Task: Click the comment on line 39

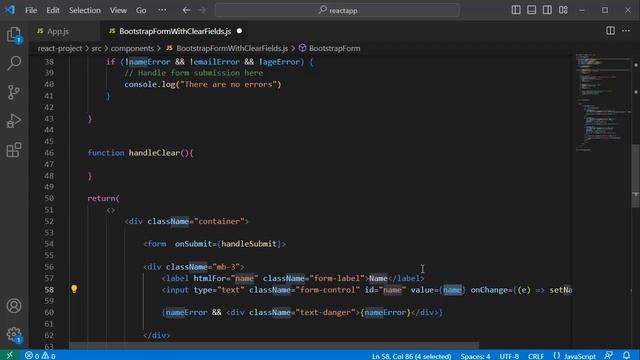Action: coord(194,73)
